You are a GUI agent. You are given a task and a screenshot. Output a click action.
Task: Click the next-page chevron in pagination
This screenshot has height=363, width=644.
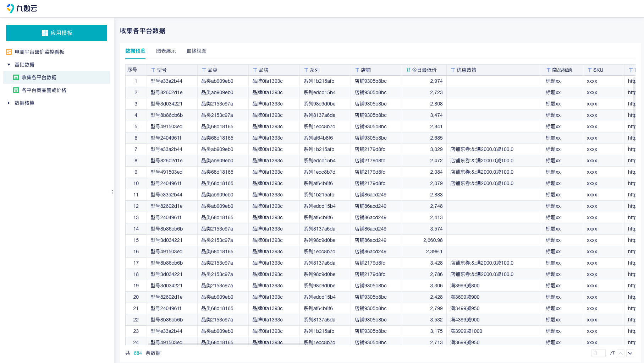(630, 353)
